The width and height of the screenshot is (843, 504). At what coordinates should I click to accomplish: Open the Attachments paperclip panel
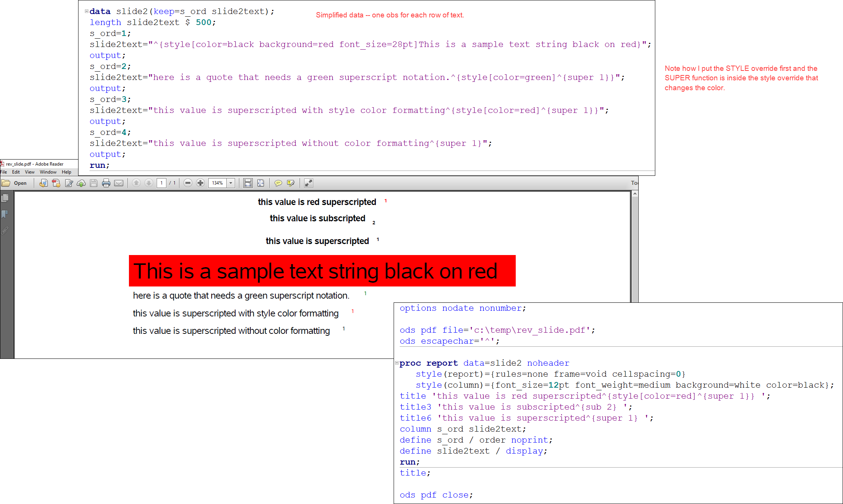tap(5, 230)
